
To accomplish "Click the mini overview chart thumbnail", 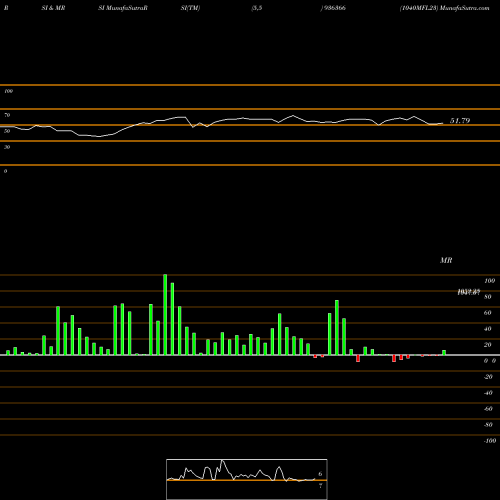I will pyautogui.click(x=247, y=479).
